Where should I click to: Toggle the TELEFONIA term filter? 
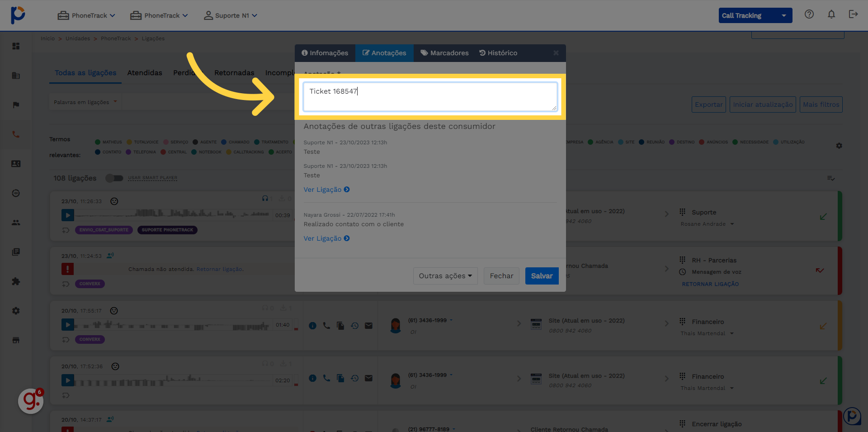pyautogui.click(x=141, y=152)
